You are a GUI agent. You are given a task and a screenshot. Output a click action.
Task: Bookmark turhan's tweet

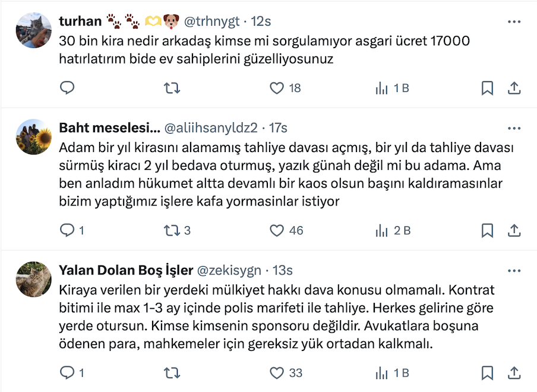tap(487, 88)
